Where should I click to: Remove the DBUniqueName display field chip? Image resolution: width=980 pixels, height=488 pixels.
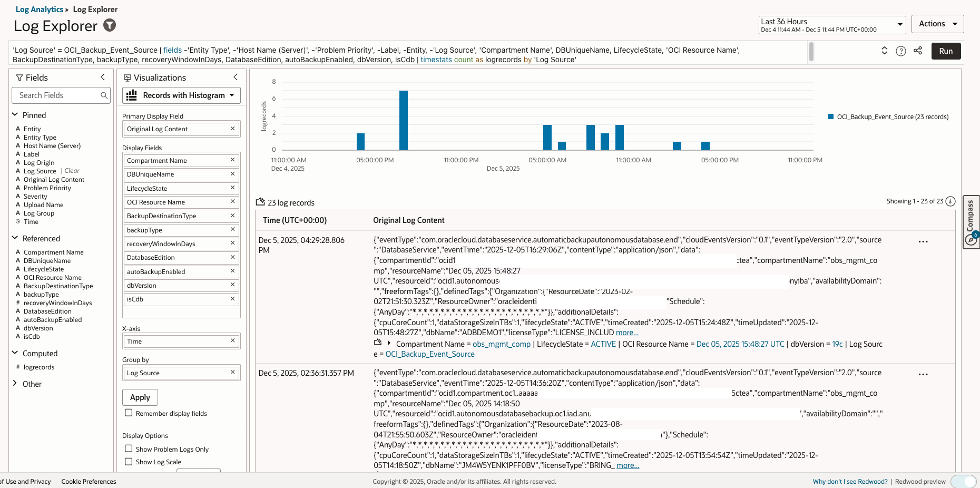click(232, 174)
